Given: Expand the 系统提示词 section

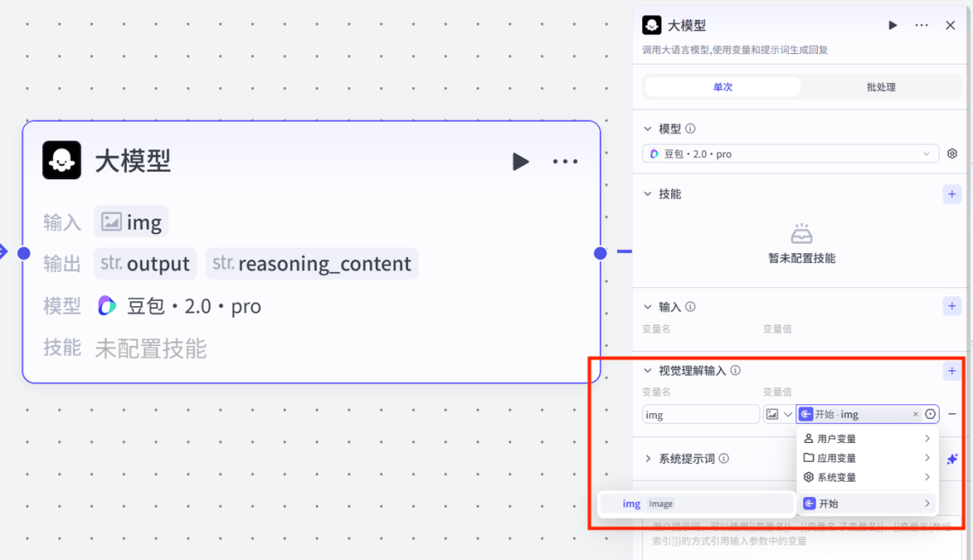Looking at the screenshot, I should 648,459.
